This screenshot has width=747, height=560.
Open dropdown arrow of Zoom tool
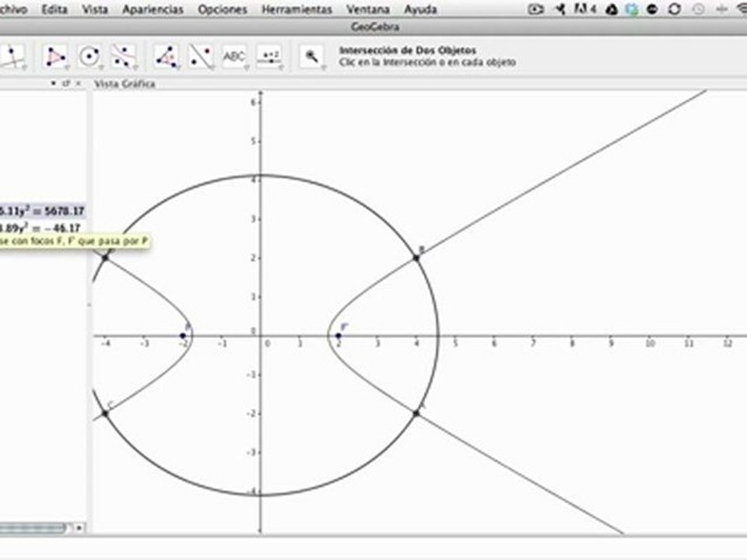323,68
